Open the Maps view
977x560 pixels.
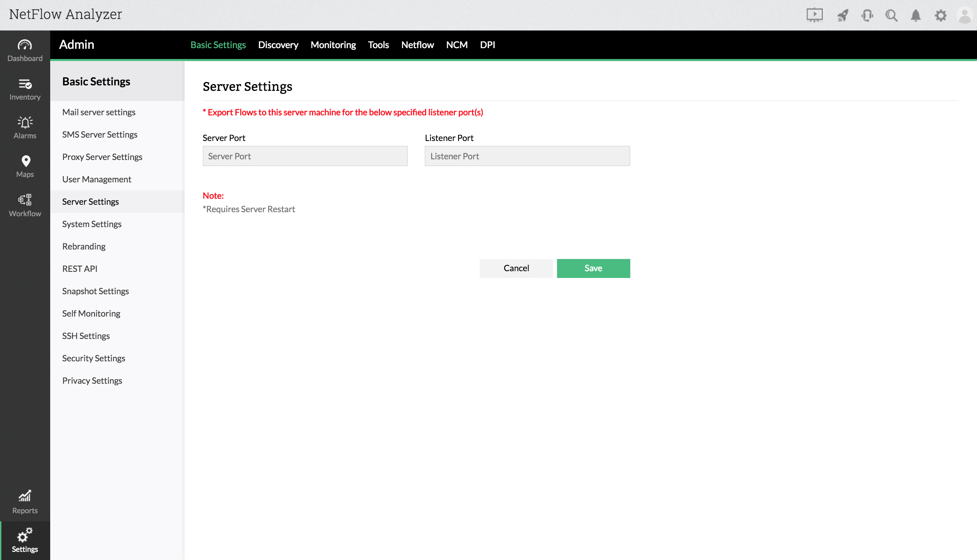(x=25, y=166)
